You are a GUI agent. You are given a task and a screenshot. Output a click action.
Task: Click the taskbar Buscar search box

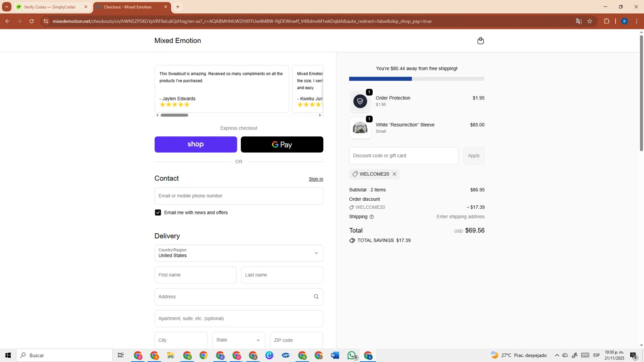64,356
